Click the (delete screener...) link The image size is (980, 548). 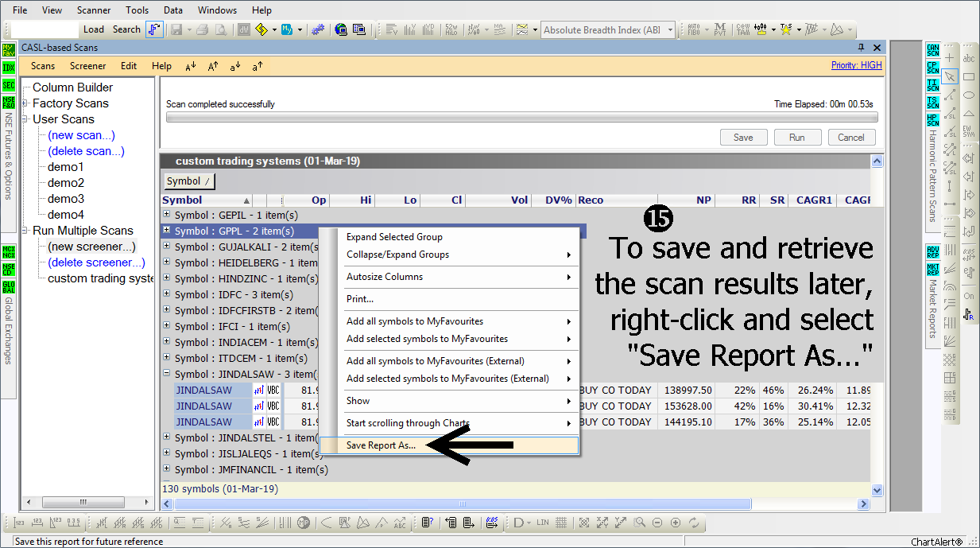[x=96, y=262]
